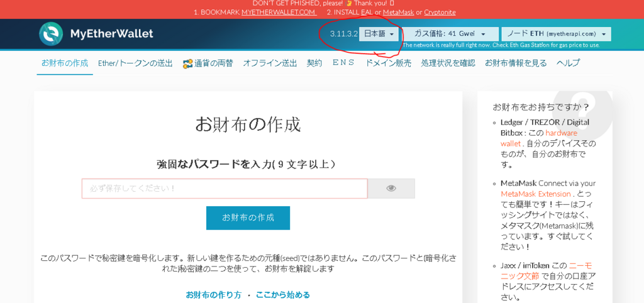The image size is (644, 303).
Task: Open the ガス価格 41 Gwei dropdown
Action: (x=450, y=34)
